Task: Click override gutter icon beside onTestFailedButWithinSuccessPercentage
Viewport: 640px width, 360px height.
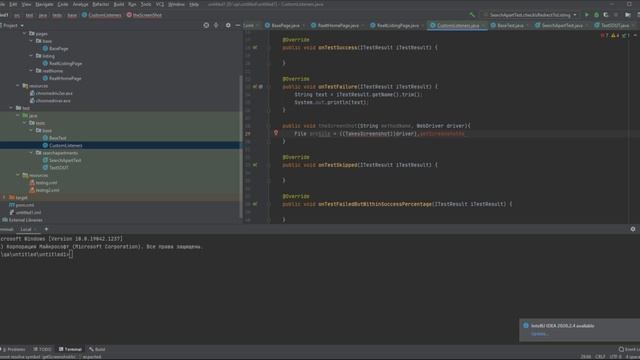Action: point(255,204)
